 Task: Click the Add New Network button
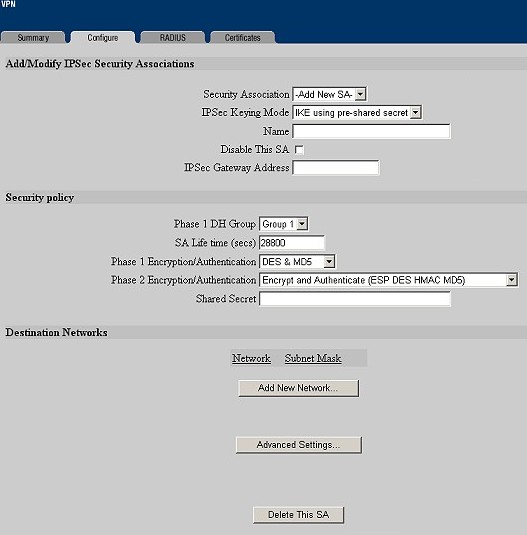point(298,388)
